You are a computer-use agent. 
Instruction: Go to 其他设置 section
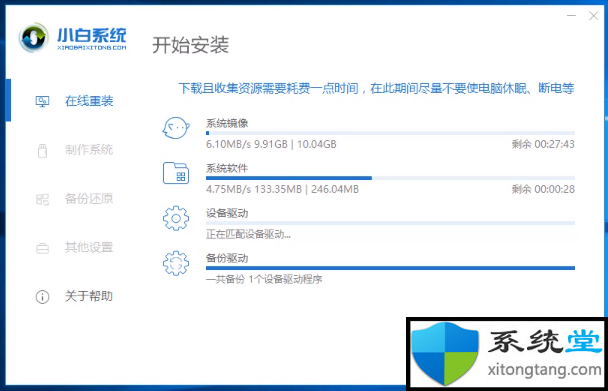[89, 247]
